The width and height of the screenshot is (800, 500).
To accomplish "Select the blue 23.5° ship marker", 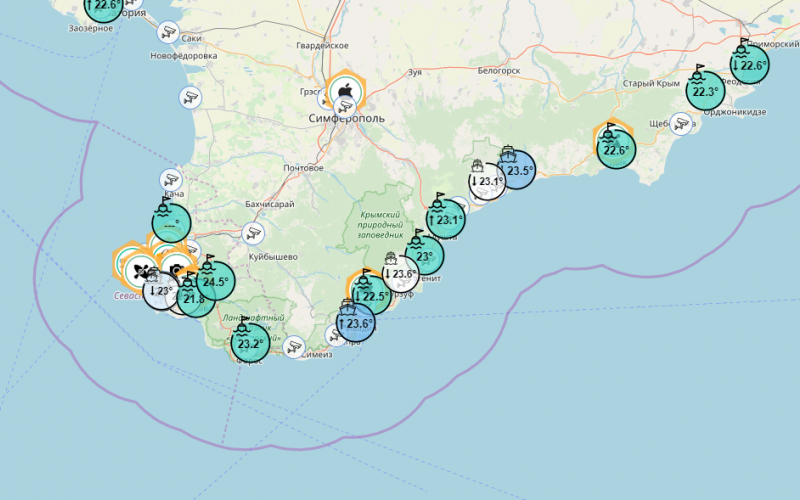I will click(518, 171).
